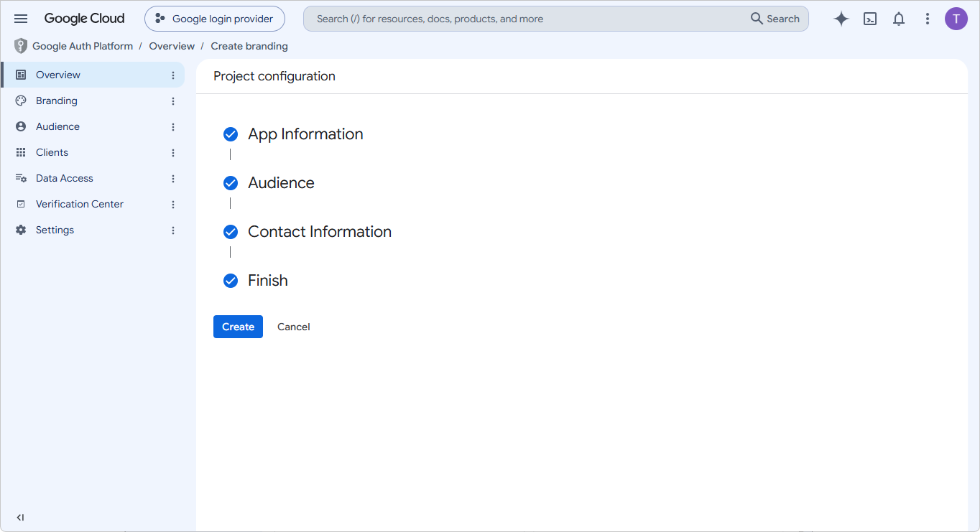Open the Google login provider project picker
This screenshot has width=980, height=532.
215,19
